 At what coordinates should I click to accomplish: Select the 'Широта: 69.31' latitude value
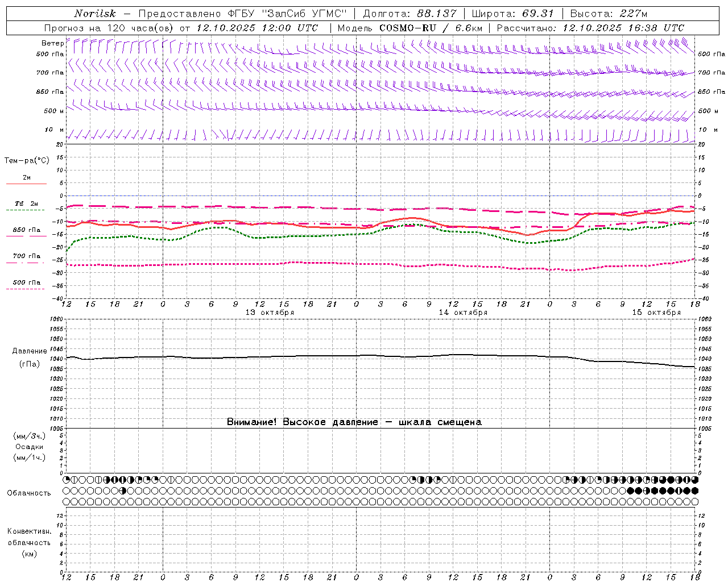point(512,14)
